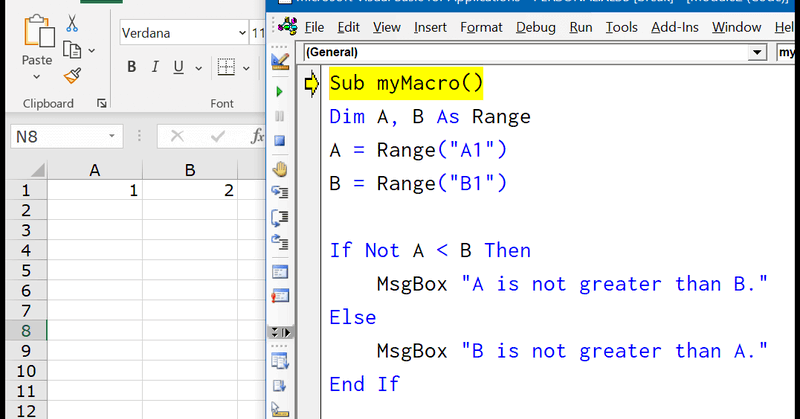
Task: Open the Tools menu in VBA editor
Action: pos(621,27)
